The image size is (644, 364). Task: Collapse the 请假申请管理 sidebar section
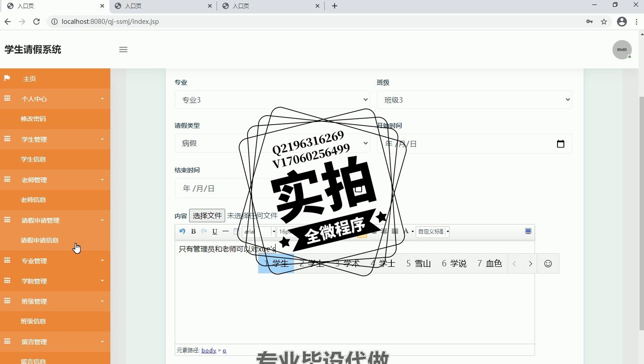pyautogui.click(x=55, y=220)
